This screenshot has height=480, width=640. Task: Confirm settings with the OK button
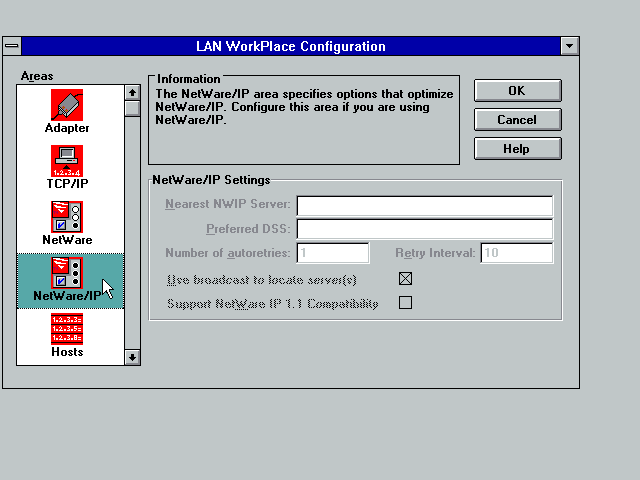tap(518, 91)
